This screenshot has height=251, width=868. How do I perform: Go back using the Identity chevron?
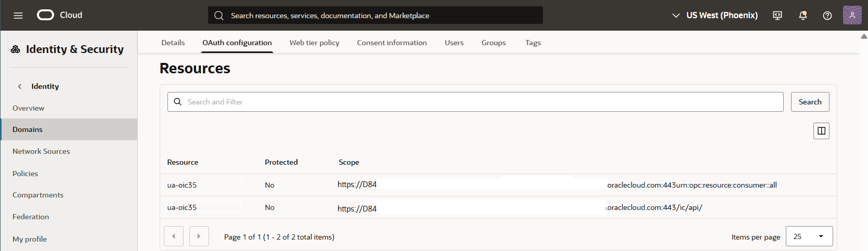(x=20, y=86)
